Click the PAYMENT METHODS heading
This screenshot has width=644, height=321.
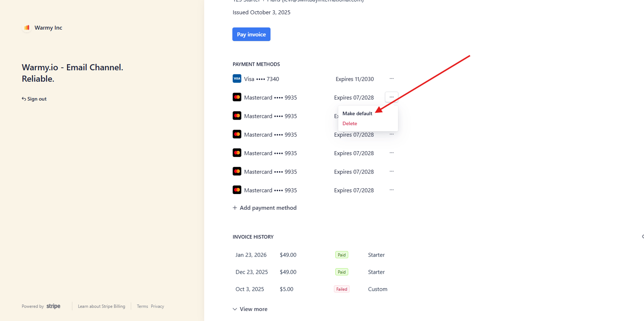[x=256, y=64]
